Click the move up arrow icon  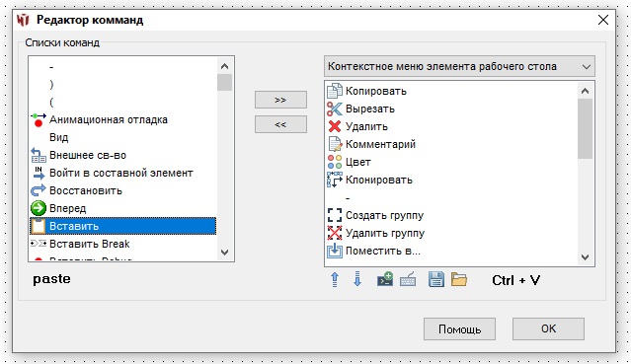pyautogui.click(x=335, y=279)
